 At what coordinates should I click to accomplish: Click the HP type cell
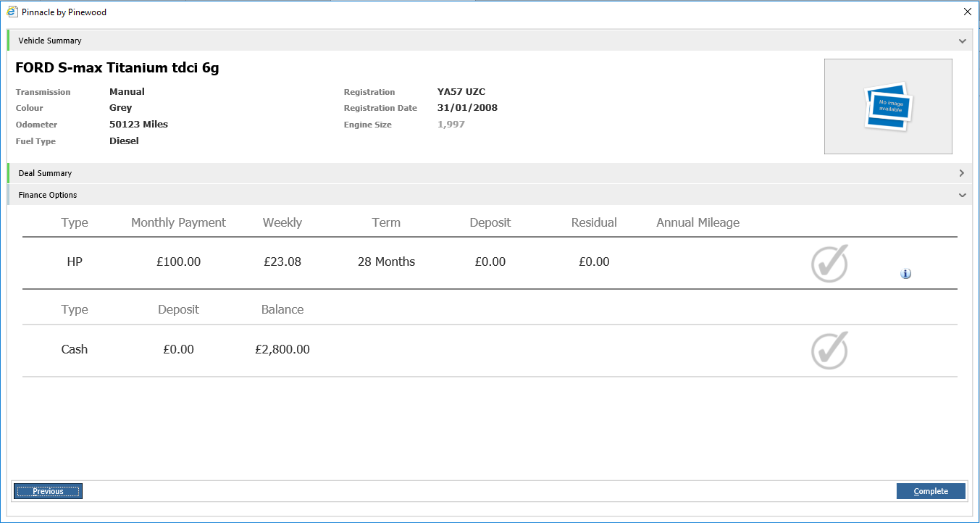pos(75,262)
